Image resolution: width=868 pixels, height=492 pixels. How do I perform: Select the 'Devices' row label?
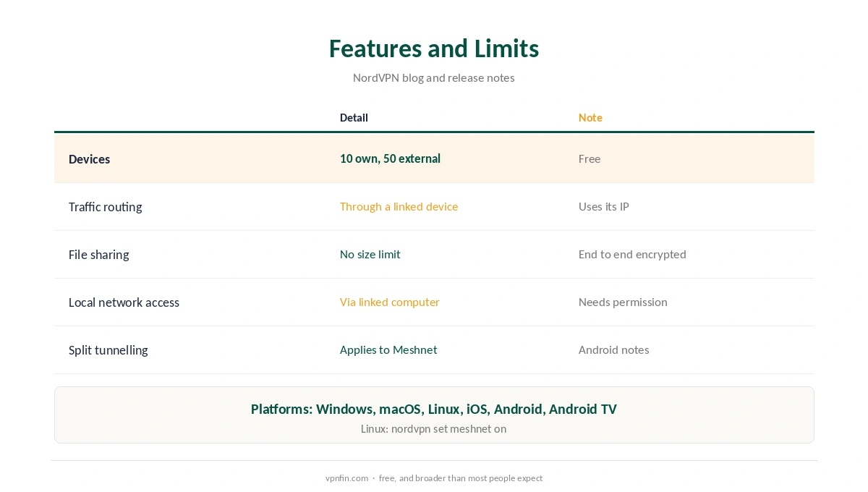pos(89,159)
